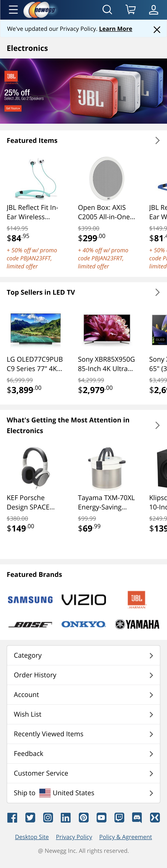Tap the search magnifier icon
This screenshot has width=167, height=868.
pos(107,10)
